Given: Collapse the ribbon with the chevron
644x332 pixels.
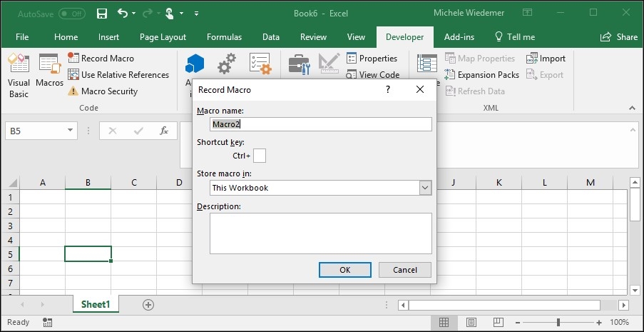Looking at the screenshot, I should (632, 108).
